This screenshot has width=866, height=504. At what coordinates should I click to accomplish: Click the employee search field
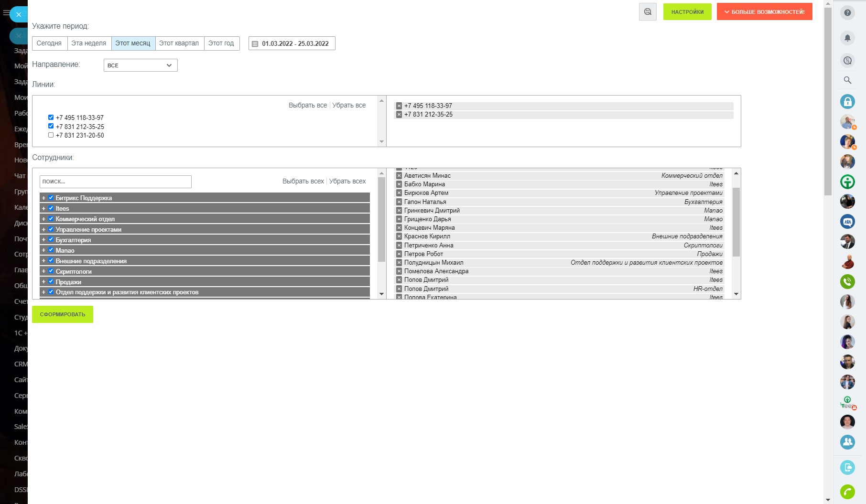pyautogui.click(x=116, y=182)
